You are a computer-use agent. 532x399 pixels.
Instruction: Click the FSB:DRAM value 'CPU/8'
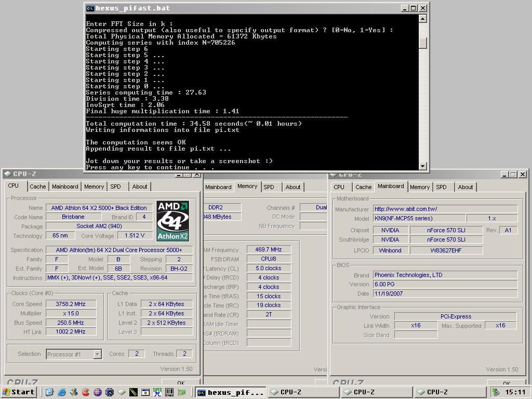pos(269,259)
